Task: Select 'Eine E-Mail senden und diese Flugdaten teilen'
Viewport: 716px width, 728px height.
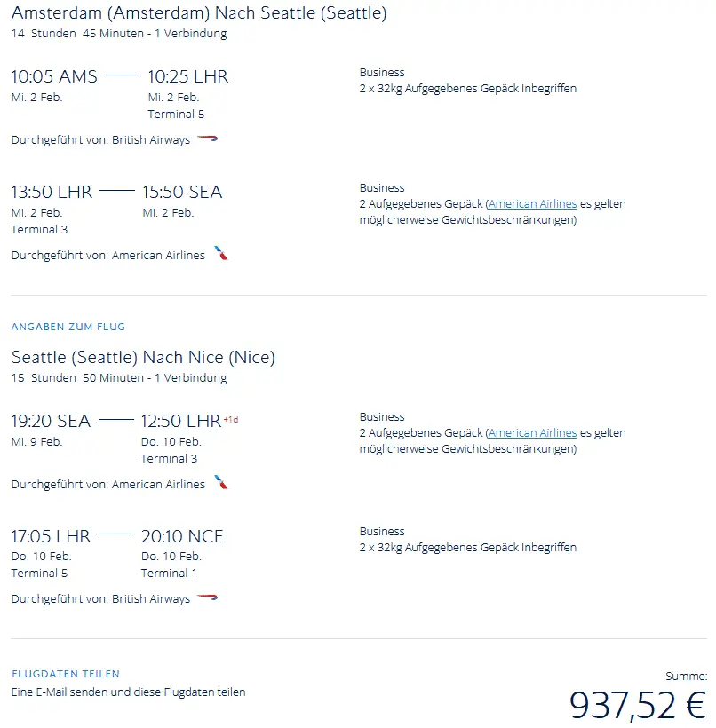Action: [129, 692]
